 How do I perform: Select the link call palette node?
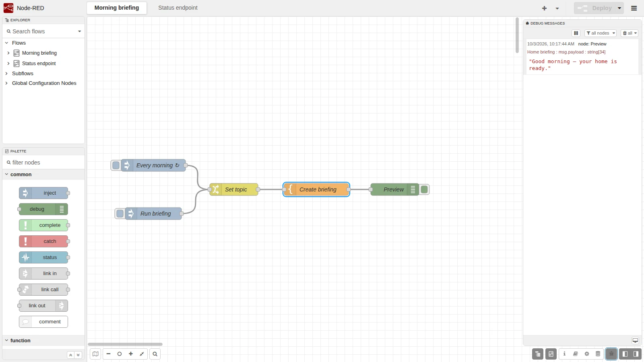pos(43,290)
